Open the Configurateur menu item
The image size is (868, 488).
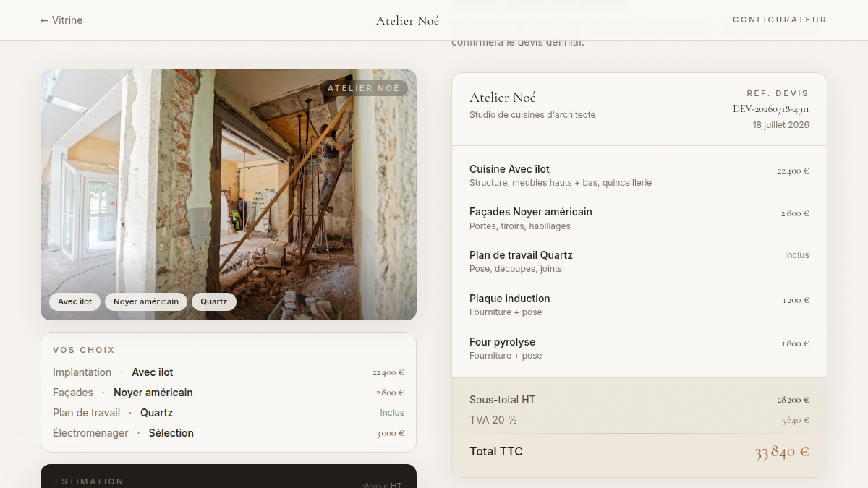pos(780,20)
